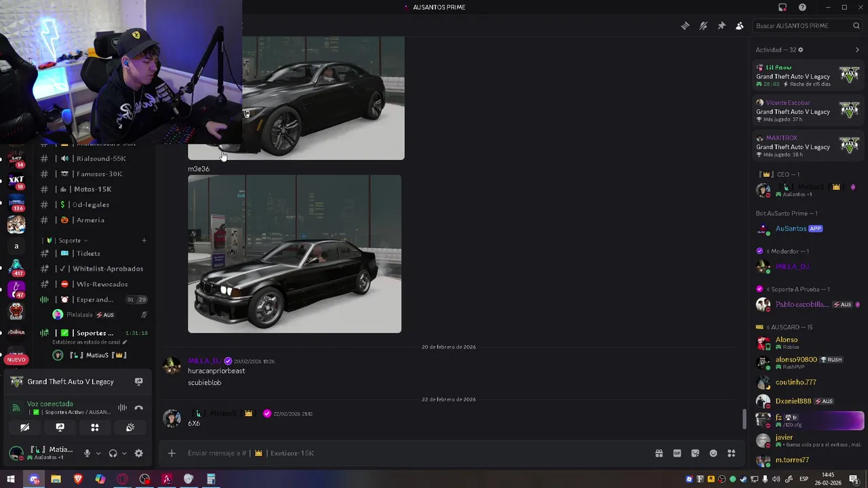The image size is (868, 488).
Task: Mute the microphone
Action: pos(87,453)
